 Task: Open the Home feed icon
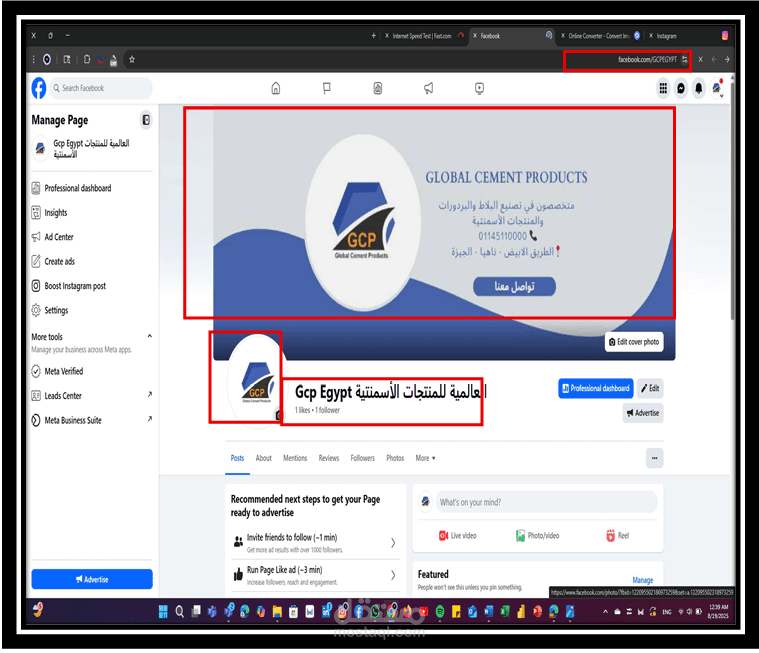[275, 88]
